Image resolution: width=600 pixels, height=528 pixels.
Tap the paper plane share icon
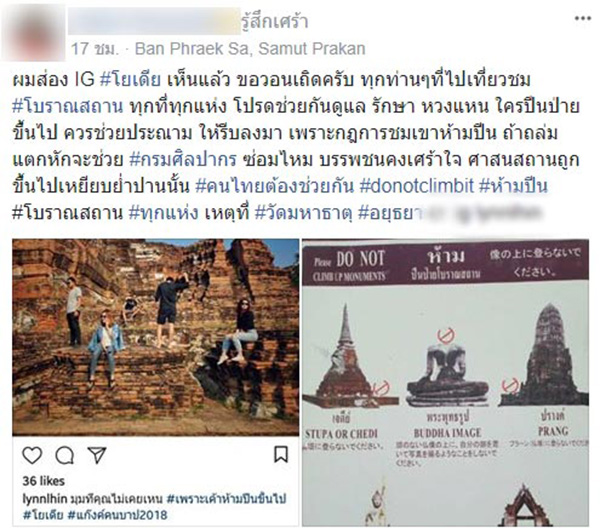tap(97, 455)
